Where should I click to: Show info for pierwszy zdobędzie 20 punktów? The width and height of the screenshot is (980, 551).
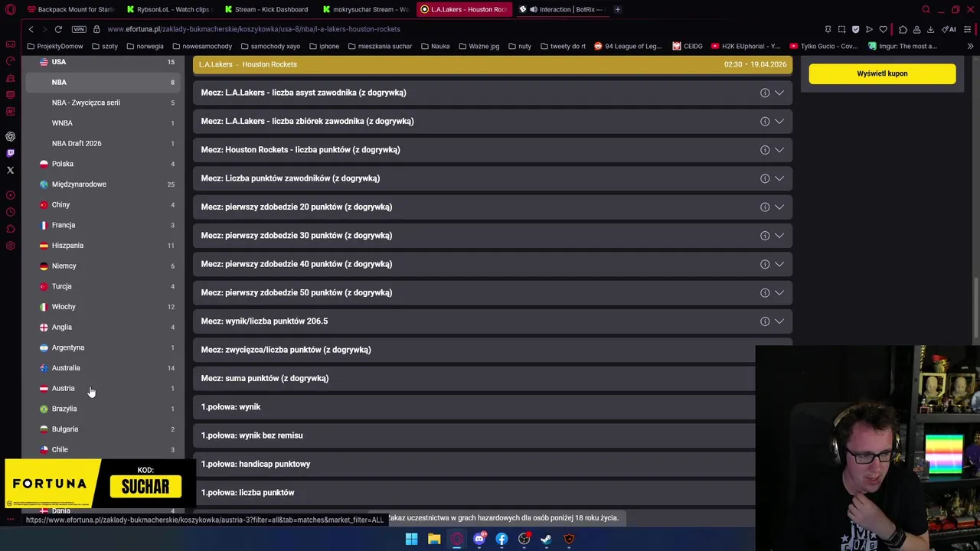point(765,207)
